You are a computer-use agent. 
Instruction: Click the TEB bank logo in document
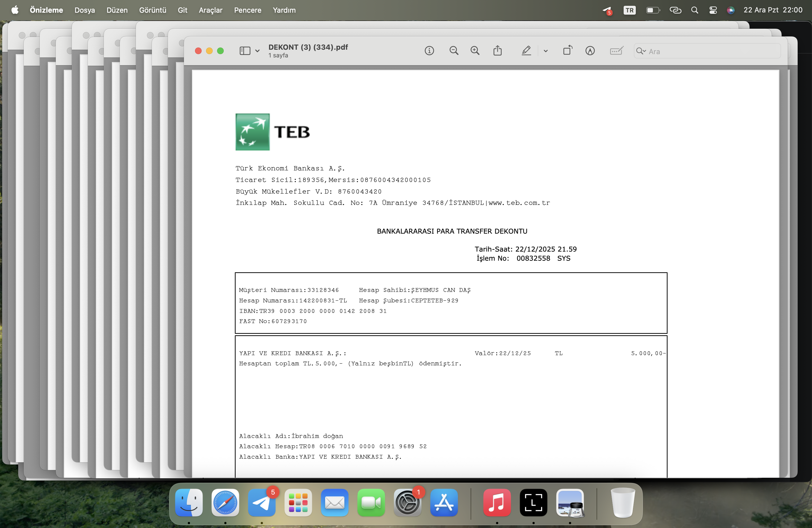coord(273,132)
